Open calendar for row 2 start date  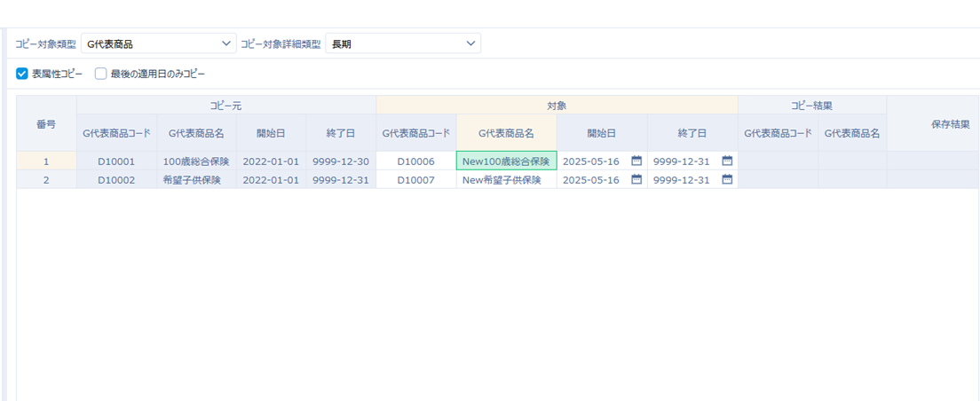point(636,180)
